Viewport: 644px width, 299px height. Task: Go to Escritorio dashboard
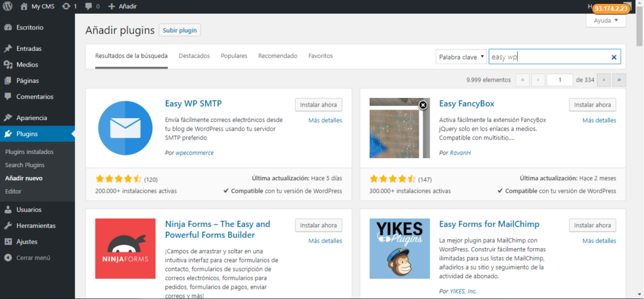(30, 28)
